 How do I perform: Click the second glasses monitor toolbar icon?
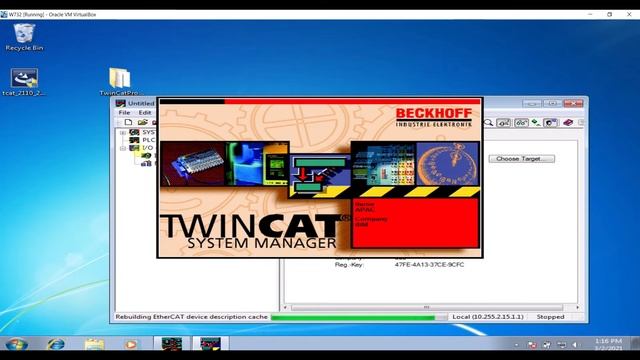point(521,122)
